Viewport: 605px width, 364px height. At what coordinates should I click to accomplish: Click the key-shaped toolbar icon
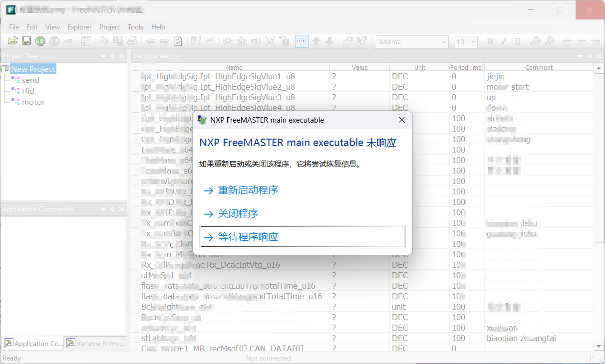tap(68, 41)
